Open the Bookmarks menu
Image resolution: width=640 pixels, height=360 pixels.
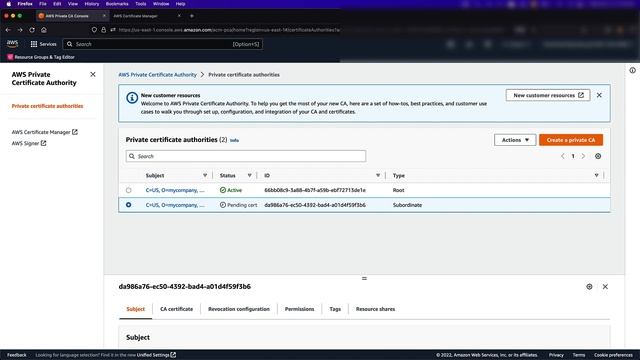pos(117,4)
